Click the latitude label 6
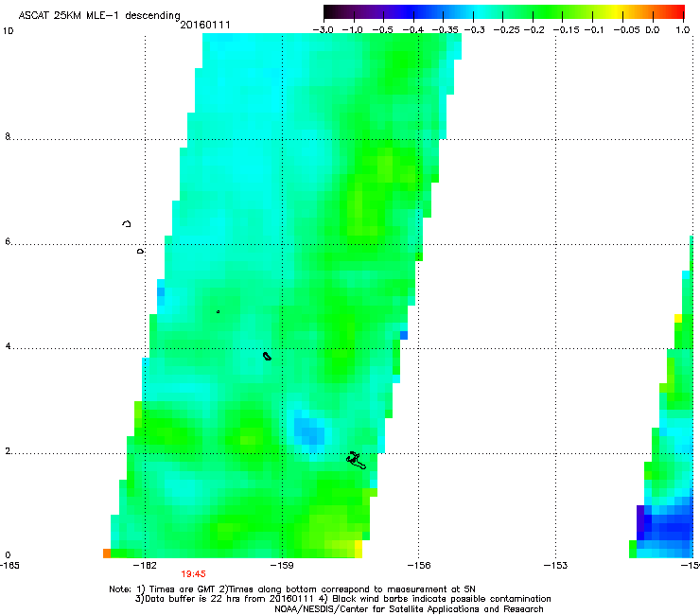 [8, 241]
